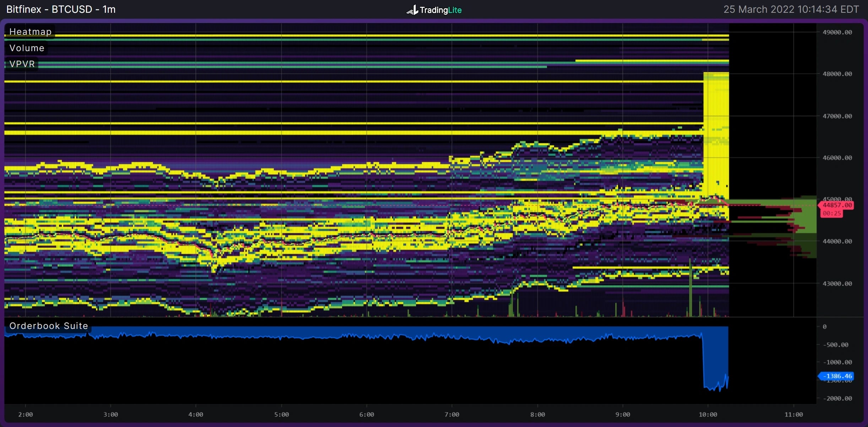Click the 4:00 time axis label
This screenshot has height=427, width=868.
(196, 415)
